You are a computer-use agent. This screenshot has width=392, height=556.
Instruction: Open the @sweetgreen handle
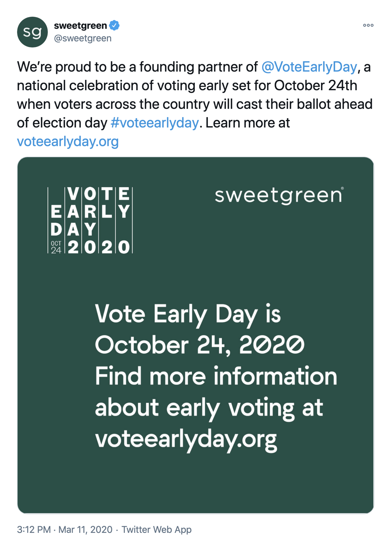click(x=82, y=38)
